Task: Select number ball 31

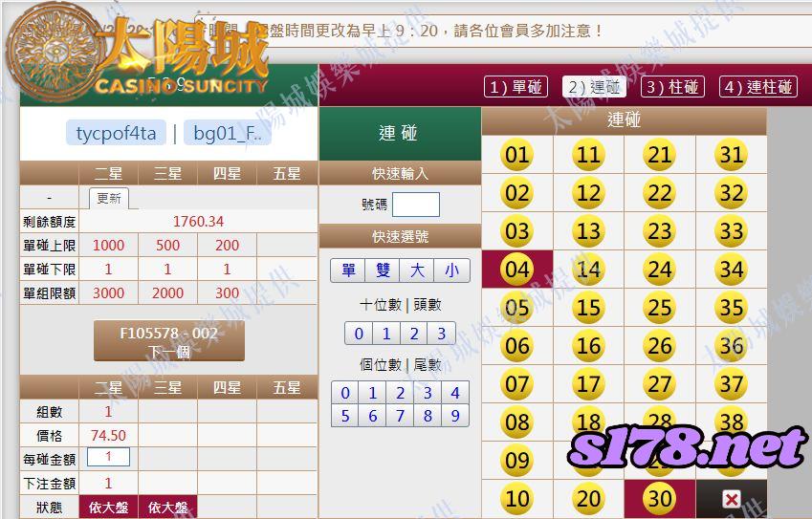Action: (732, 155)
